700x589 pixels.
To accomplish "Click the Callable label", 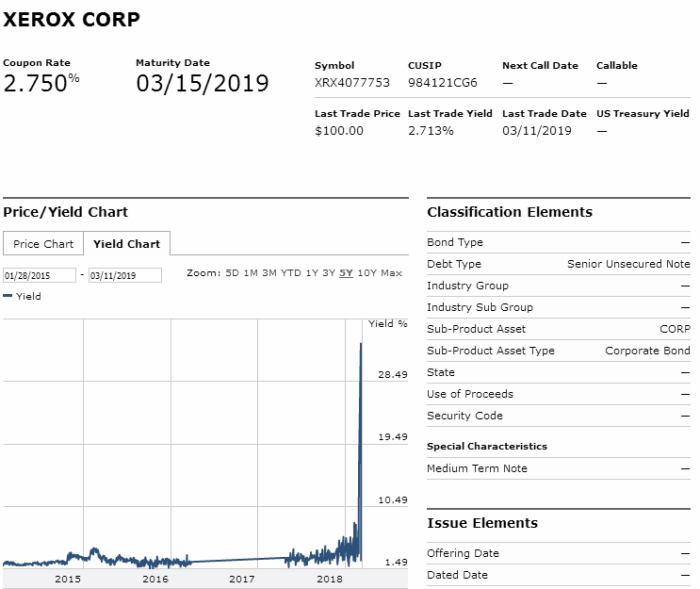I will pos(617,66).
